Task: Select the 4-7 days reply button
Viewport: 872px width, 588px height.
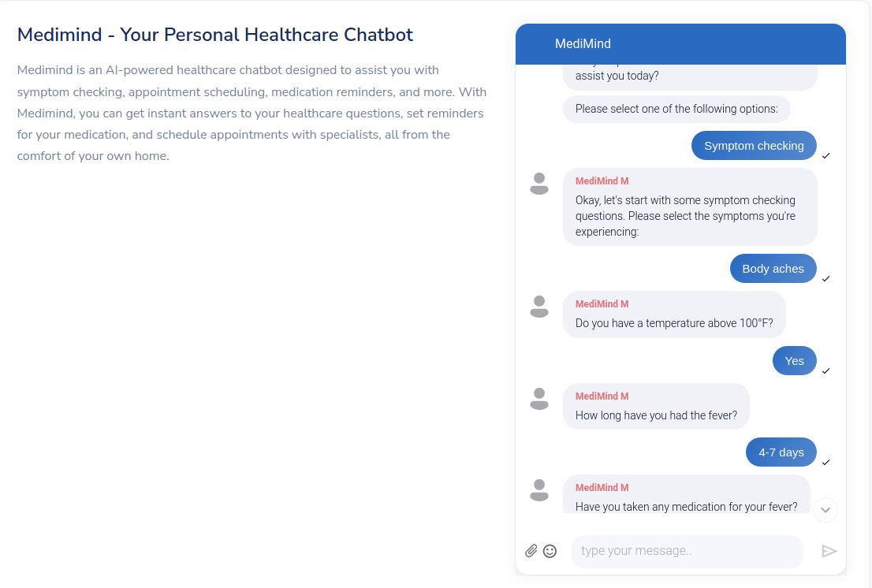Action: (x=781, y=452)
